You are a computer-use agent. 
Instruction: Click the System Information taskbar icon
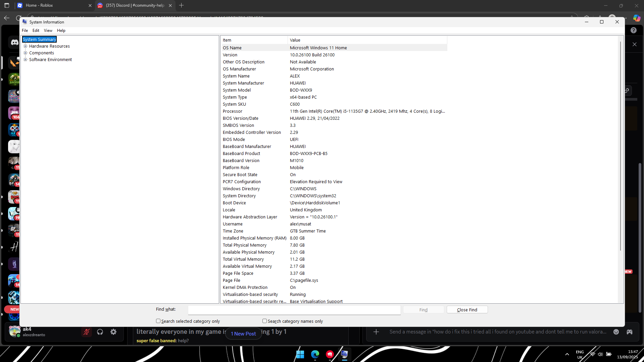point(344,354)
